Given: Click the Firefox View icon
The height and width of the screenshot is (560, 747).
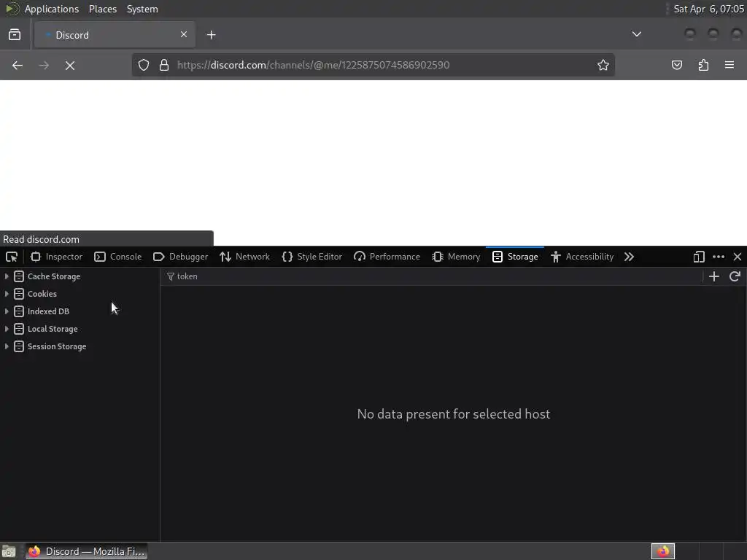Looking at the screenshot, I should pos(15,35).
